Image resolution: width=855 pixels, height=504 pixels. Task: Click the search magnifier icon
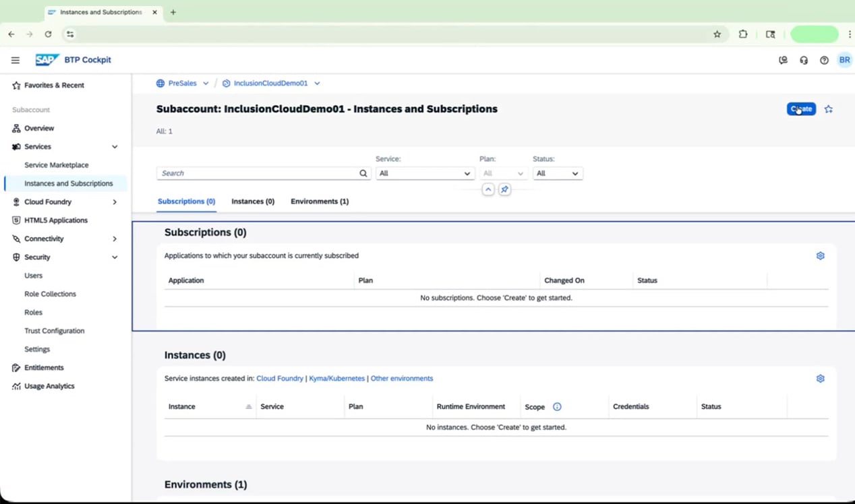click(363, 173)
